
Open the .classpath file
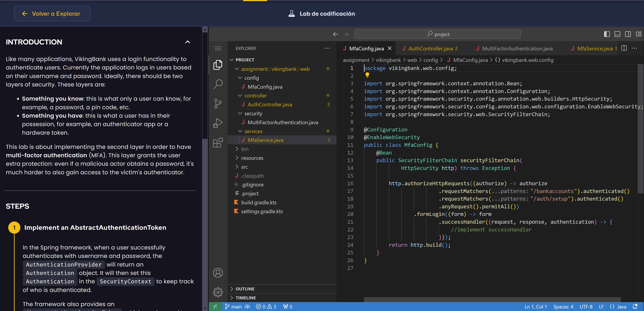[x=282, y=176]
